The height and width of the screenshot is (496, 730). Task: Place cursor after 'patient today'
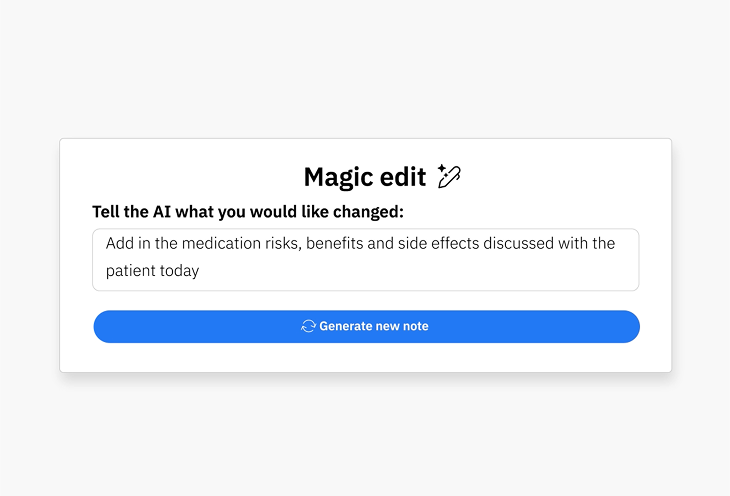[200, 271]
